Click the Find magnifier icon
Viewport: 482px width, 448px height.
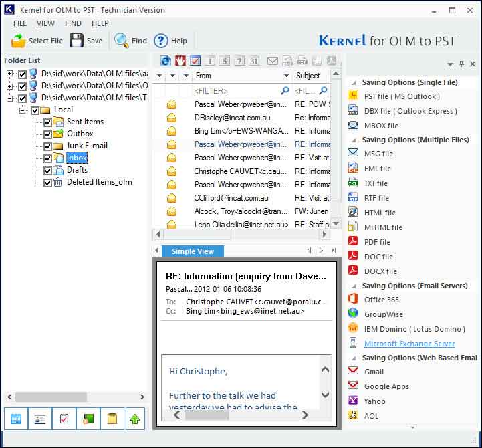click(x=122, y=41)
